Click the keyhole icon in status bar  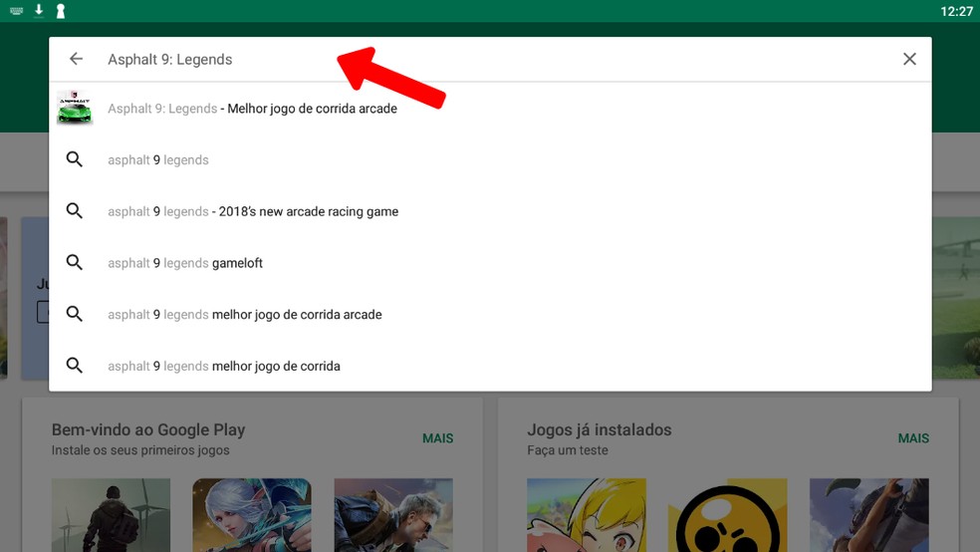[61, 11]
